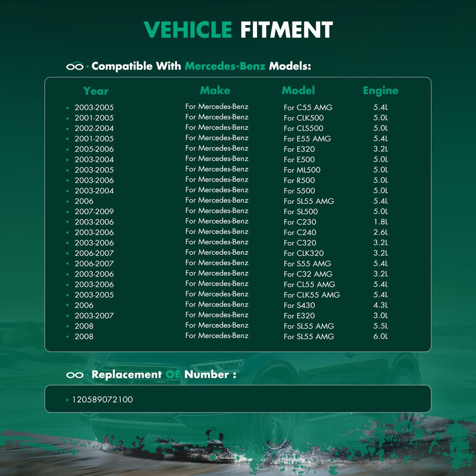Select the For E55 AMG model cell
Viewport: 476px width, 476px height.
coord(307,139)
